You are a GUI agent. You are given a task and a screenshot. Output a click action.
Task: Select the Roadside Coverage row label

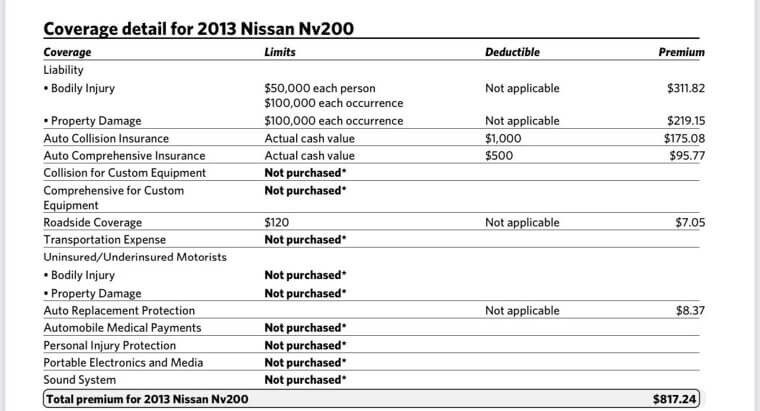(x=93, y=222)
